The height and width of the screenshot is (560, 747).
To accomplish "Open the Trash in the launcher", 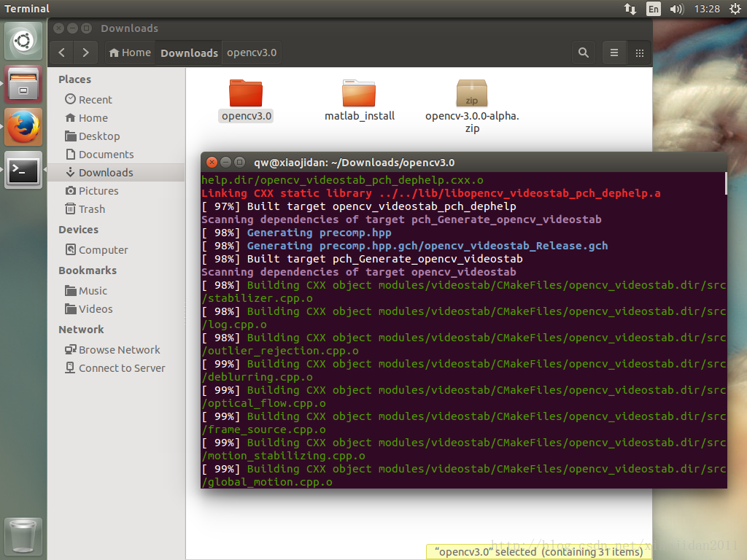I will pos(23,537).
